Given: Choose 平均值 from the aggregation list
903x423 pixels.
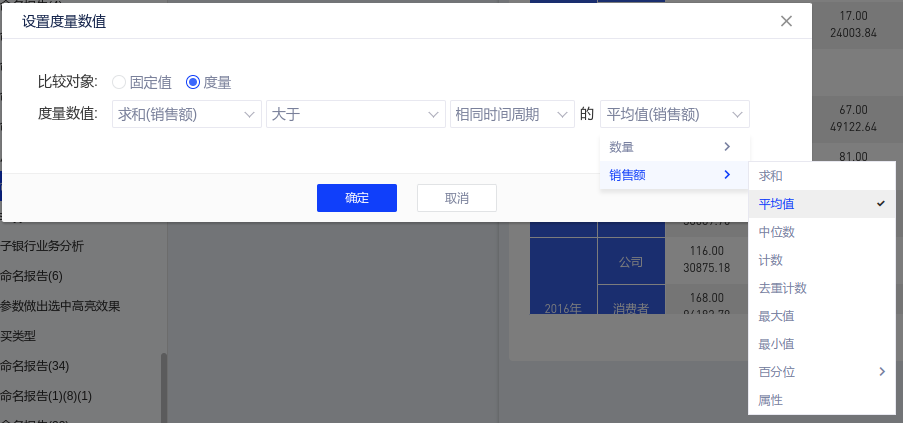Looking at the screenshot, I should (821, 204).
